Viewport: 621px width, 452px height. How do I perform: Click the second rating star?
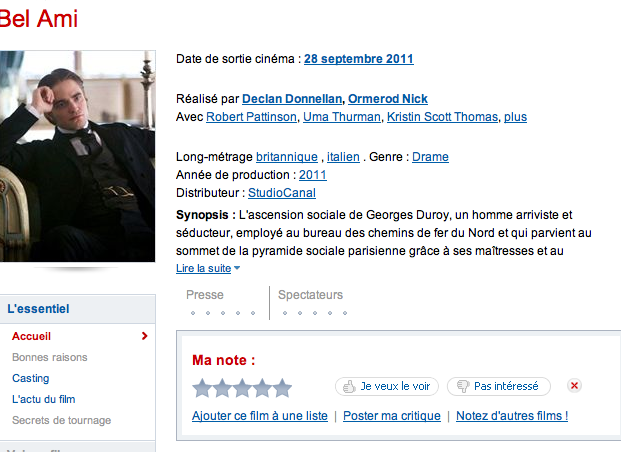[222, 388]
